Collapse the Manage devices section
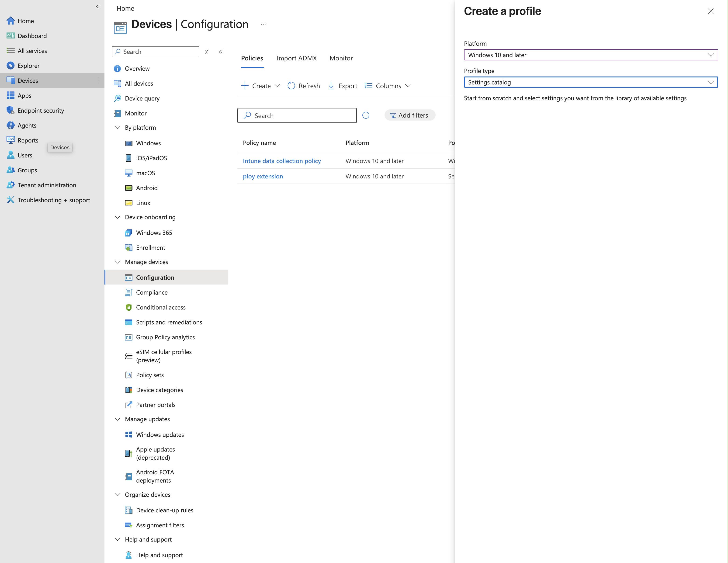Image resolution: width=728 pixels, height=563 pixels. pos(118,262)
